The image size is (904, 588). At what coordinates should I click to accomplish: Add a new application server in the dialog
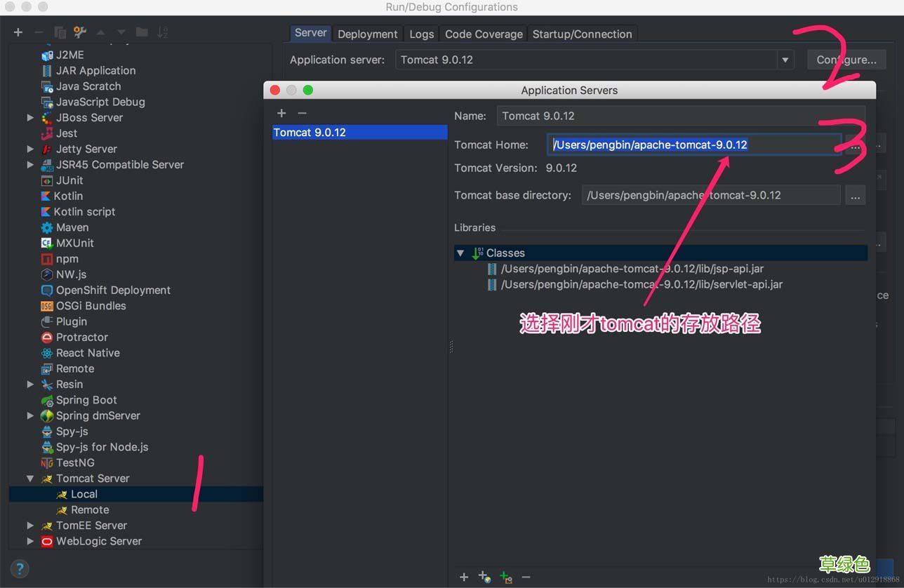pyautogui.click(x=281, y=113)
